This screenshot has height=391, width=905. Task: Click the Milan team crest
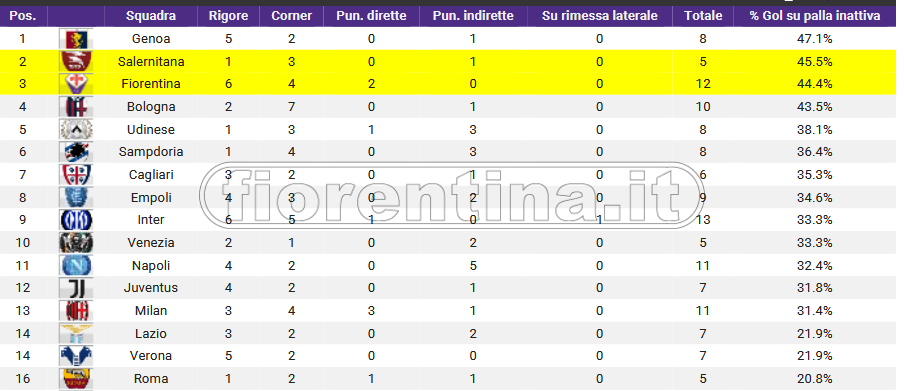pyautogui.click(x=76, y=311)
